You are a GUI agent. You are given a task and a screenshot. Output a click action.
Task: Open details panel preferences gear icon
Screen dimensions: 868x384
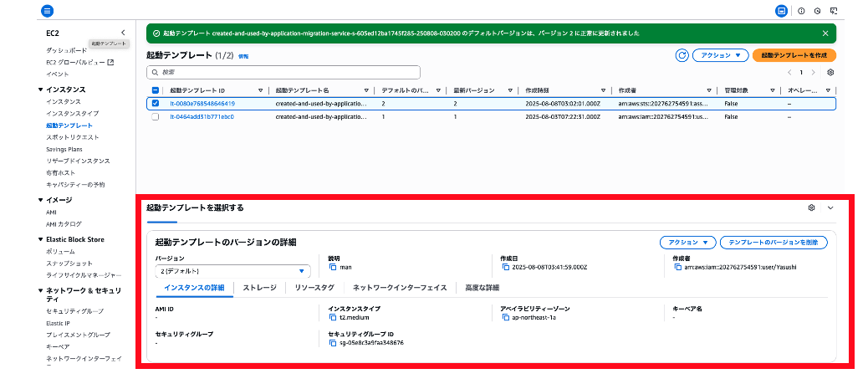[x=811, y=207]
